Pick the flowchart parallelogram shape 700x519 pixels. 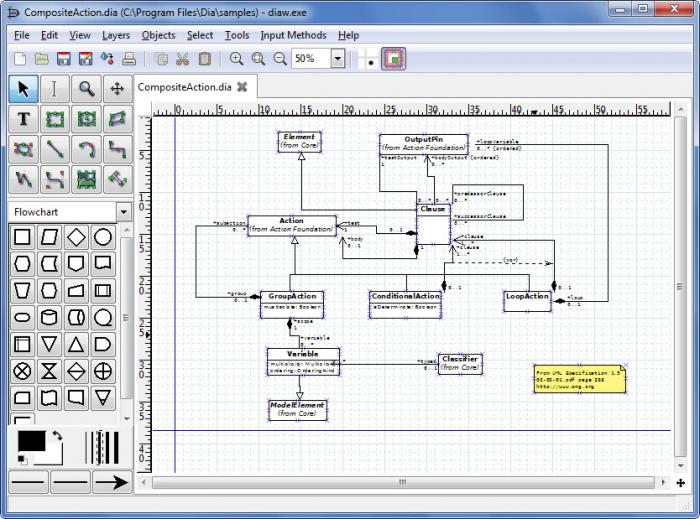[49, 237]
